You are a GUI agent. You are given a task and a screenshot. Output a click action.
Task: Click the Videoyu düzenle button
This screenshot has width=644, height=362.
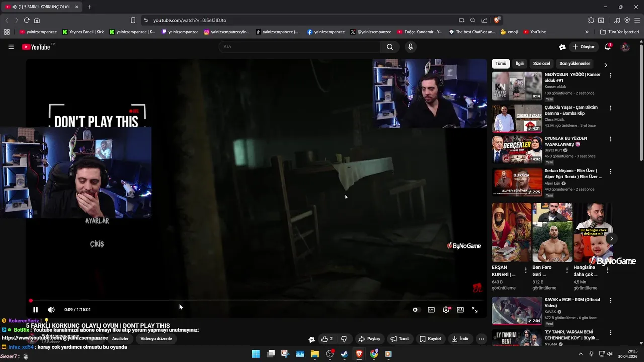[156, 339]
